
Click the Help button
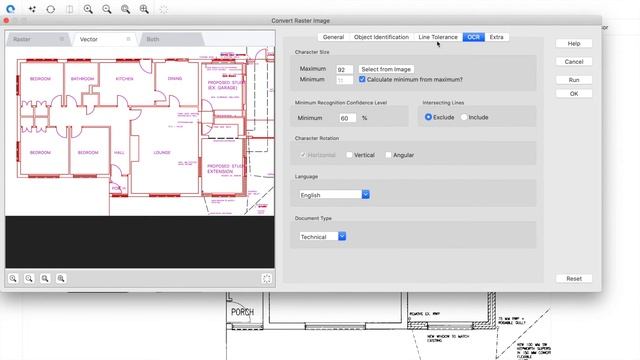coord(574,43)
